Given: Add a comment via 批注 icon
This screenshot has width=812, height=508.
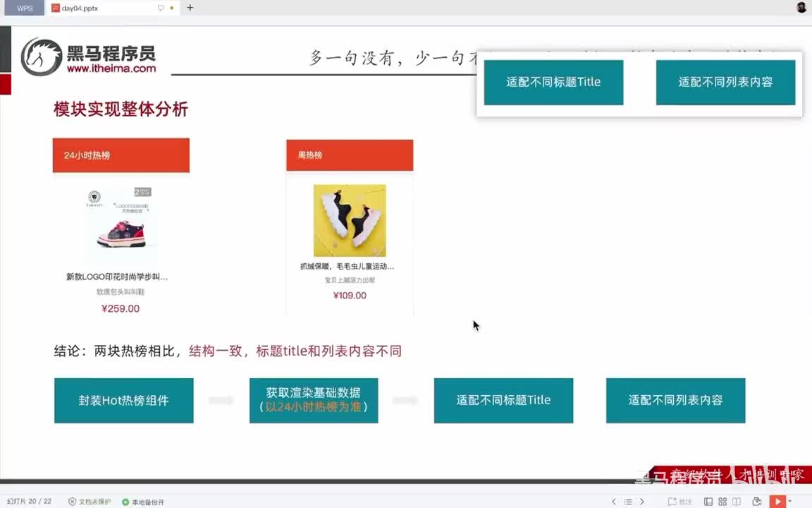Looking at the screenshot, I should pos(680,501).
